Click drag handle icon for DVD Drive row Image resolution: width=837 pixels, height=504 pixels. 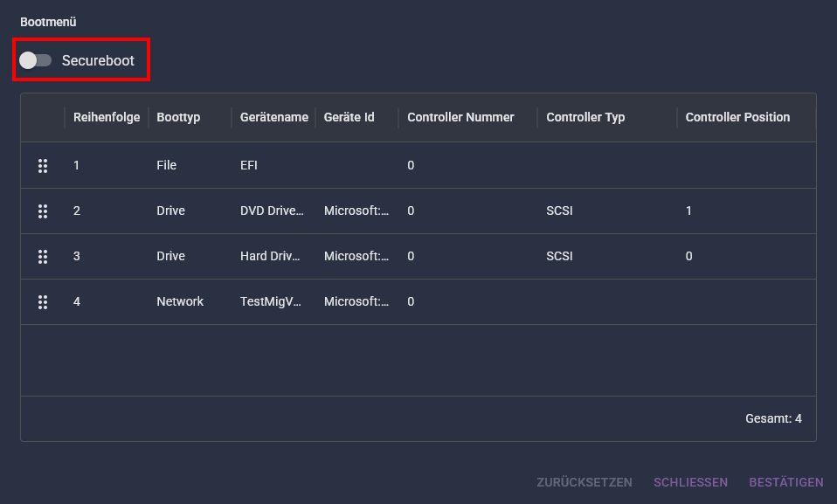(x=43, y=211)
